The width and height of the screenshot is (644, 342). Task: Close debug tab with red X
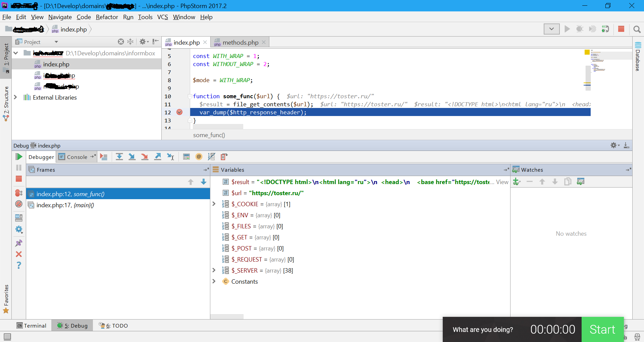pos(19,254)
